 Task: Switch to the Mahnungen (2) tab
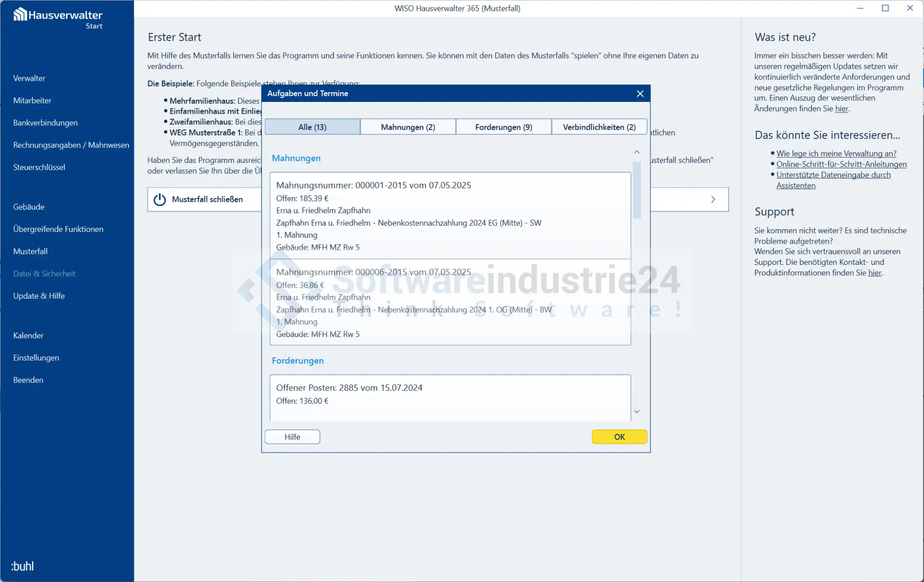(x=408, y=127)
